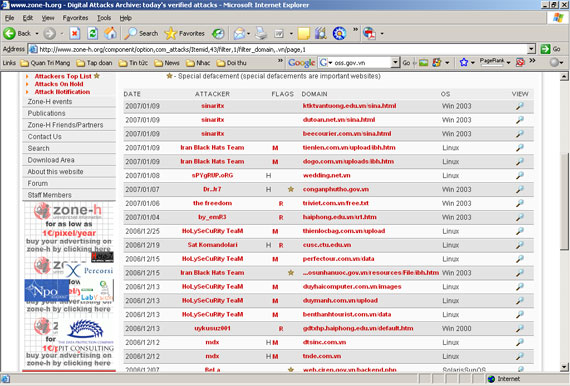Click the NPO advertisement banner

47,290
